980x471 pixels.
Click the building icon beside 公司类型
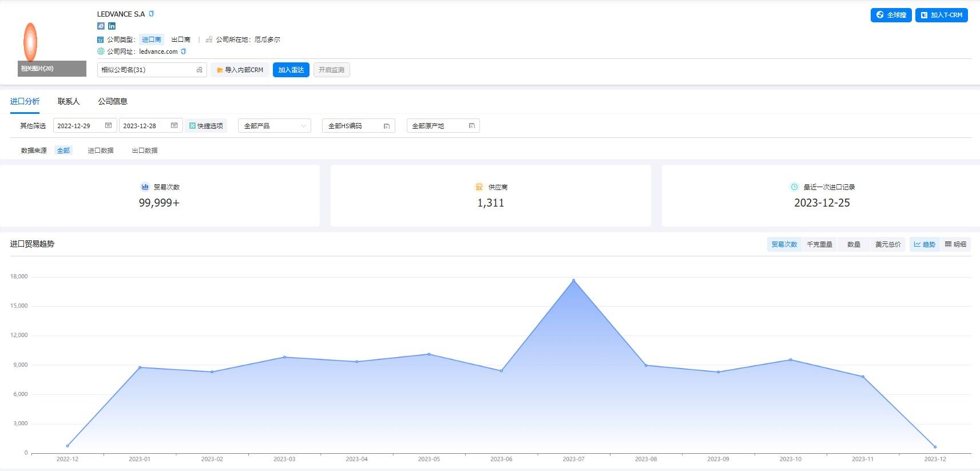click(x=101, y=39)
